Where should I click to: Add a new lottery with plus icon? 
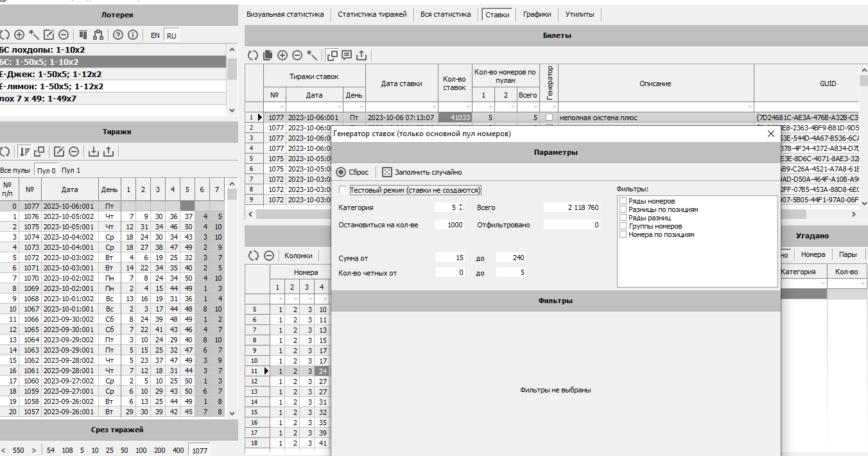tap(19, 35)
